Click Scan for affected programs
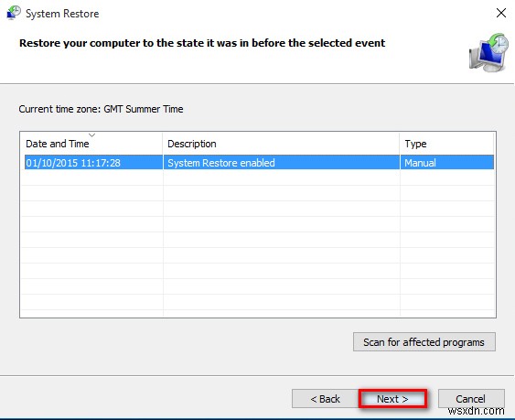The width and height of the screenshot is (515, 420). click(424, 342)
